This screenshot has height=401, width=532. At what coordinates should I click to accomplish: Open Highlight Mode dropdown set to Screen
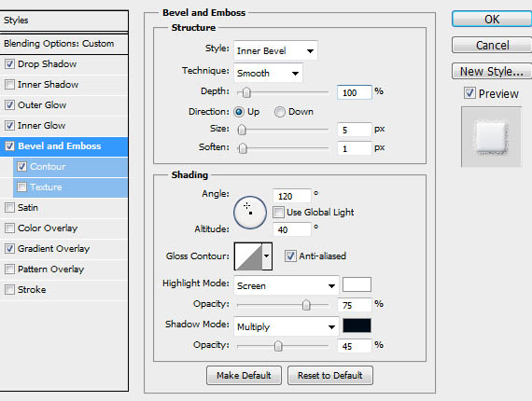(x=287, y=285)
